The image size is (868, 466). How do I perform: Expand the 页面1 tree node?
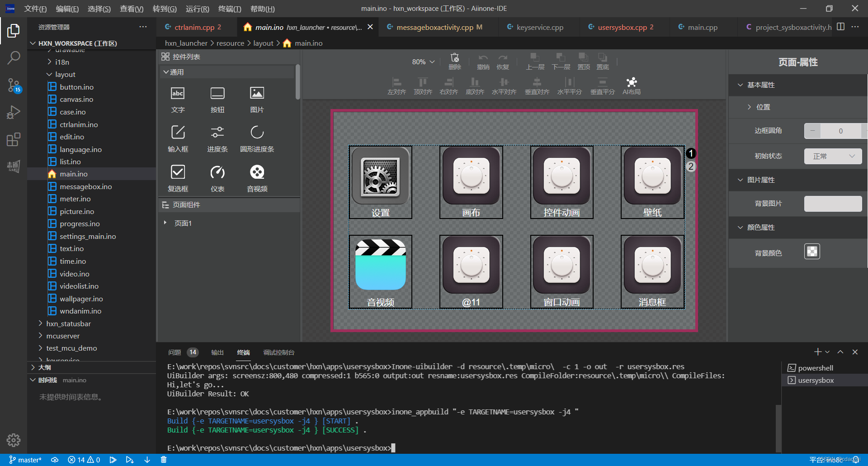(165, 223)
